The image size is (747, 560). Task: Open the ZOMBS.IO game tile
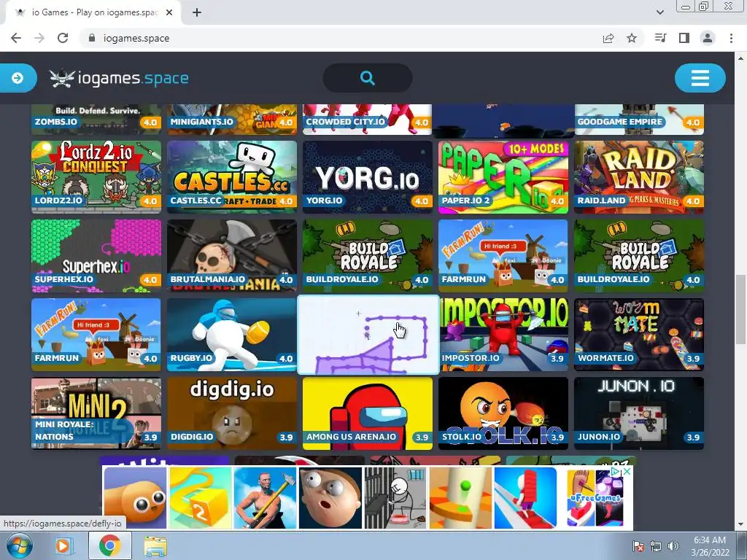coord(96,119)
